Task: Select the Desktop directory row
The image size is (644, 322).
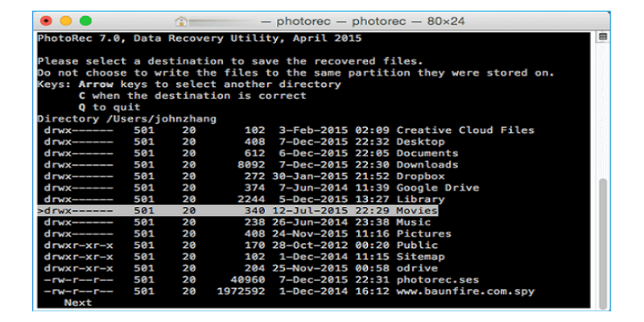Action: (x=420, y=142)
